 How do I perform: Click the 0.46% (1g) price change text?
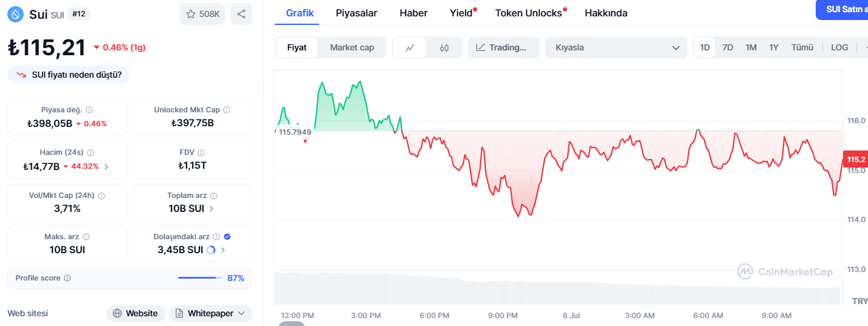[x=124, y=47]
